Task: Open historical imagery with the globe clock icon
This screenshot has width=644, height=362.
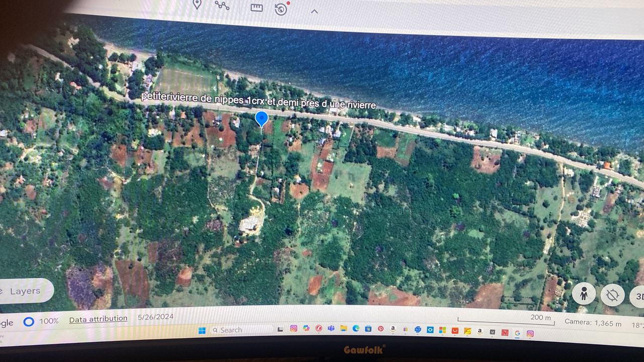Action: click(x=281, y=9)
